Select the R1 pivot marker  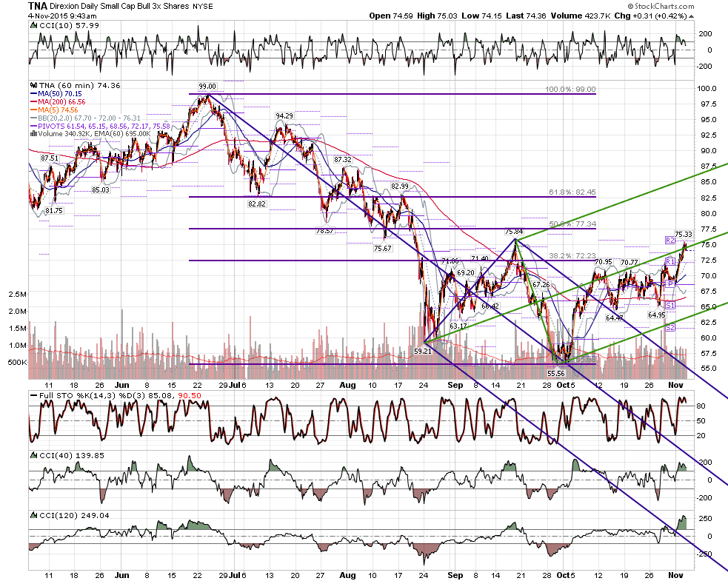tap(669, 262)
